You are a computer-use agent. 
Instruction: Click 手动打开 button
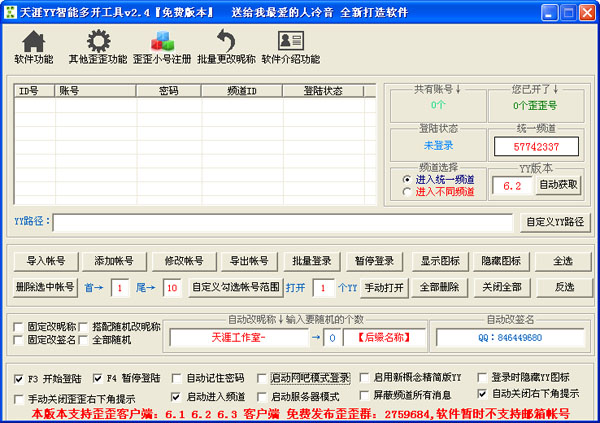(384, 287)
